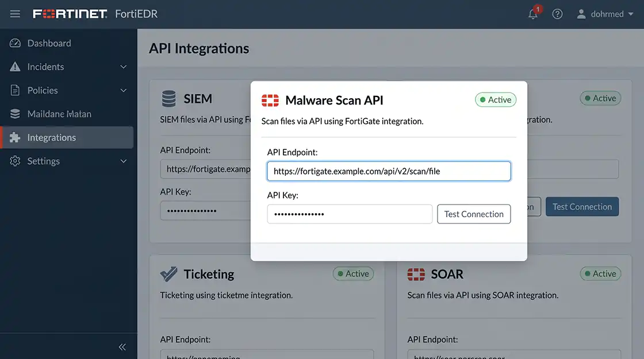Click the Policies document icon
This screenshot has width=644, height=359.
pos(15,90)
